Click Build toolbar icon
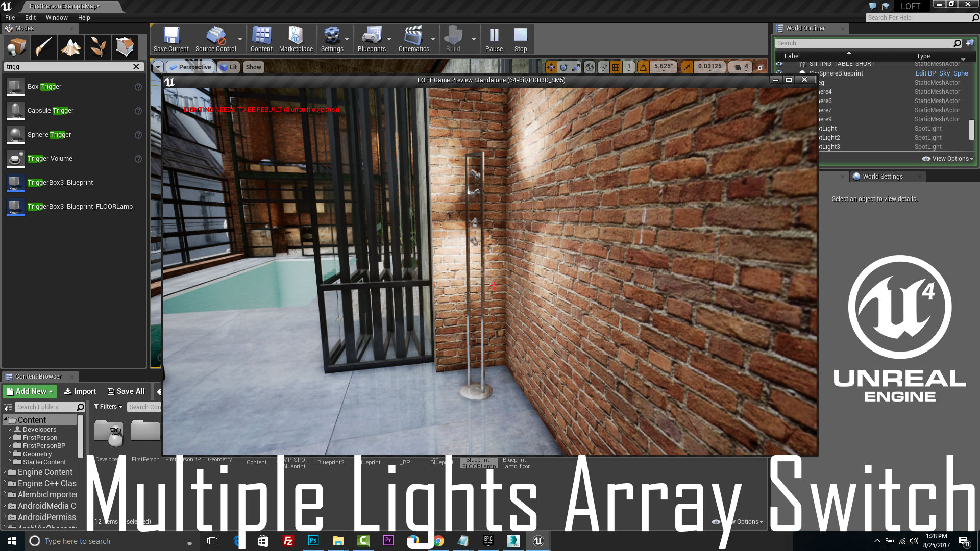Viewport: 980px width, 551px height. coord(453,39)
